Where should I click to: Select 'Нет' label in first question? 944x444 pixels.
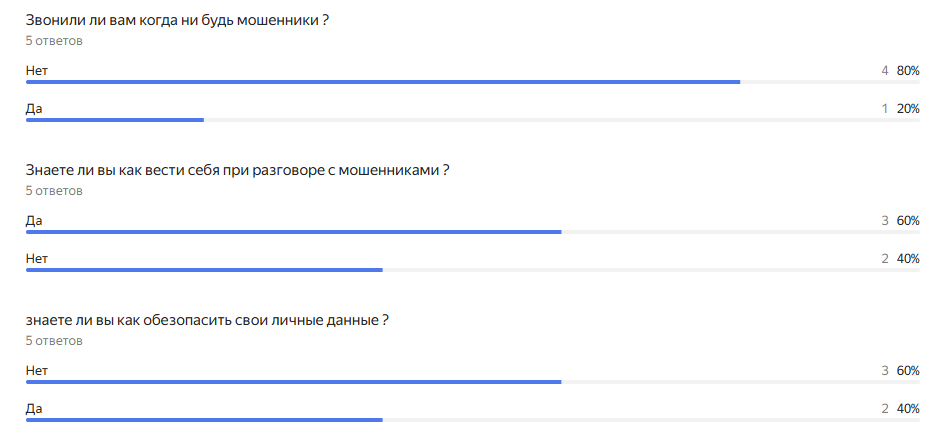(x=37, y=70)
